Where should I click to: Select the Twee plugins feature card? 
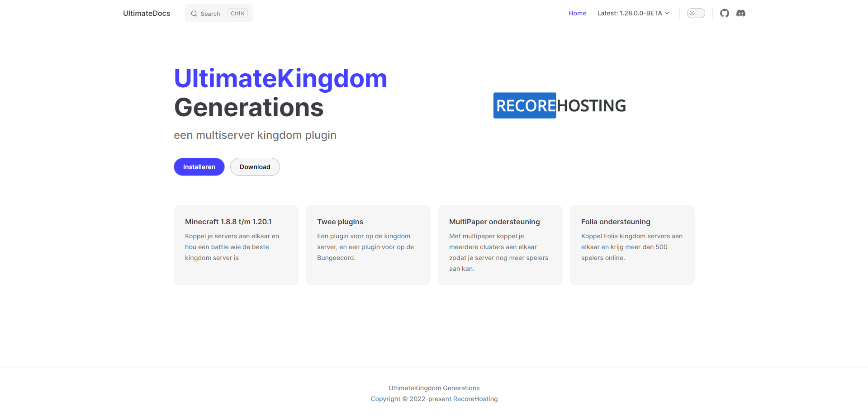(x=368, y=245)
